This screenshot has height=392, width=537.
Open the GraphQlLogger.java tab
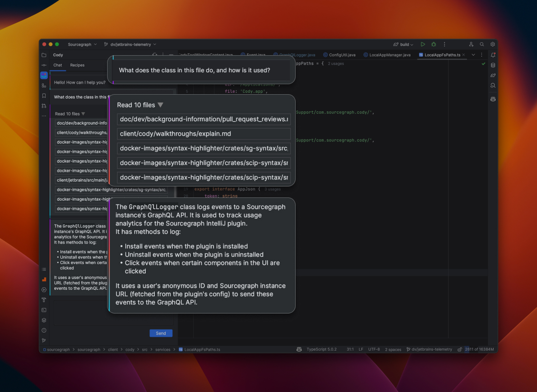click(294, 55)
